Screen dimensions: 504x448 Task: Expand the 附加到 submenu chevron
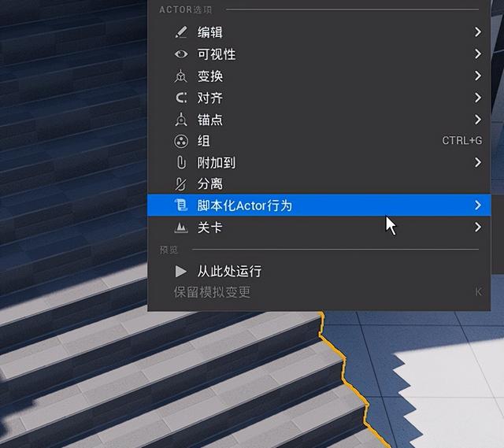coord(478,162)
